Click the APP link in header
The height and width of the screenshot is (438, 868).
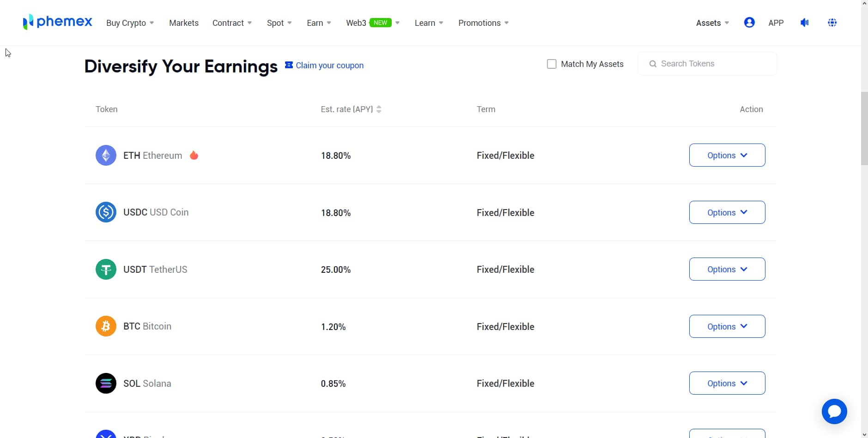pos(776,23)
